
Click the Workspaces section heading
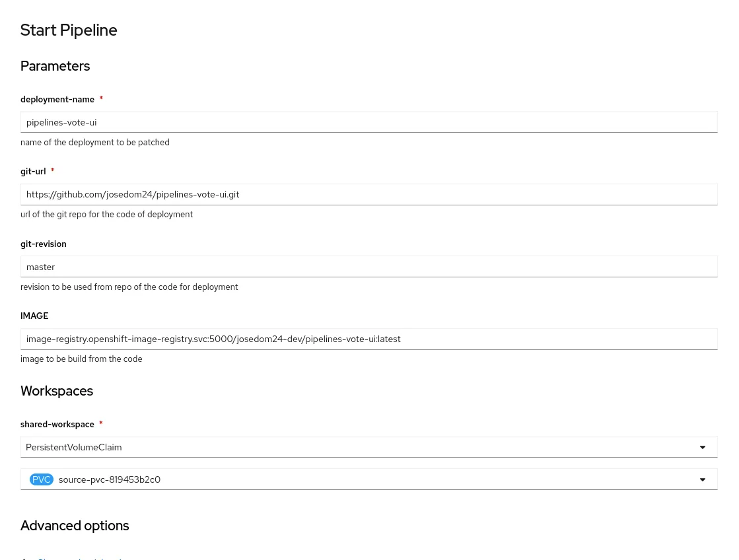click(57, 391)
